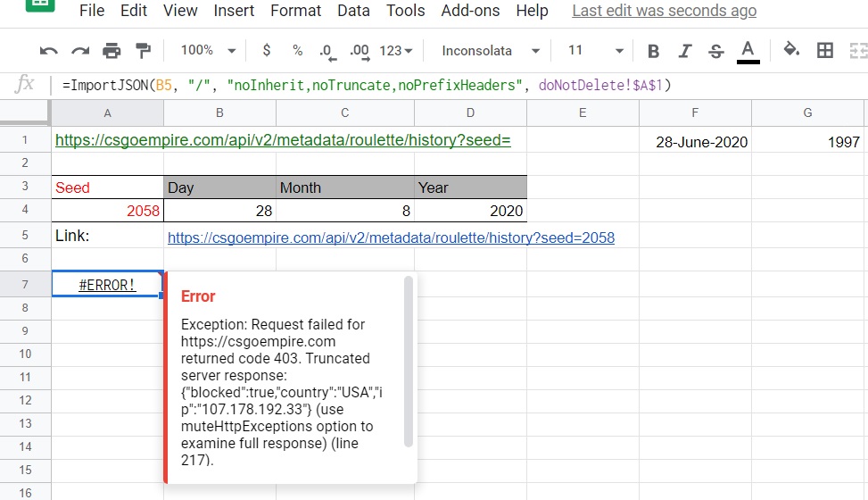Screen dimensions: 868x500
Task: Toggle Bold formatting
Action: pyautogui.click(x=653, y=51)
